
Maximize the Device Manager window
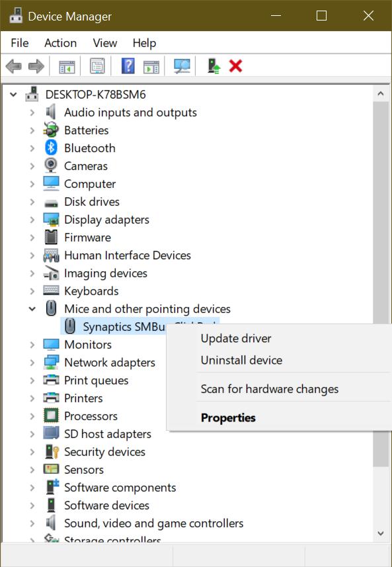[x=321, y=16]
